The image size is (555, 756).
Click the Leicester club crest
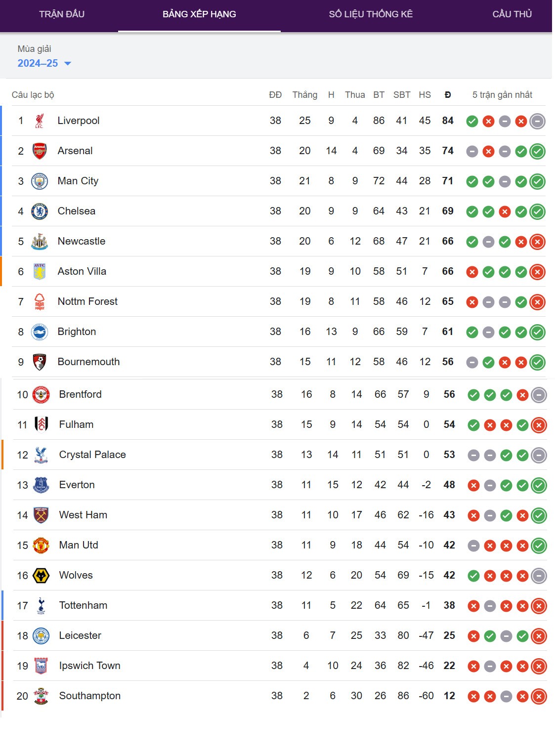pos(41,636)
